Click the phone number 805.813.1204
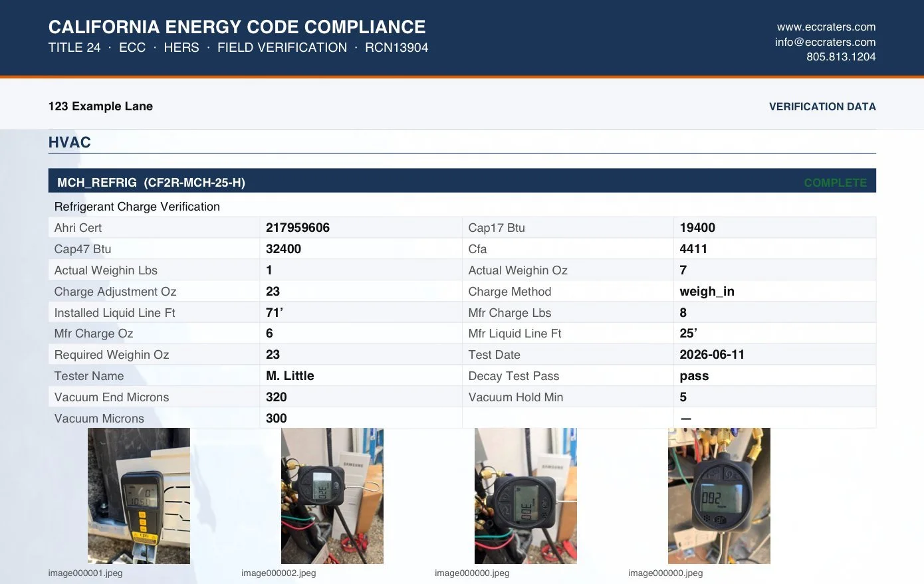Screen dimensions: 924x584 click(841, 57)
